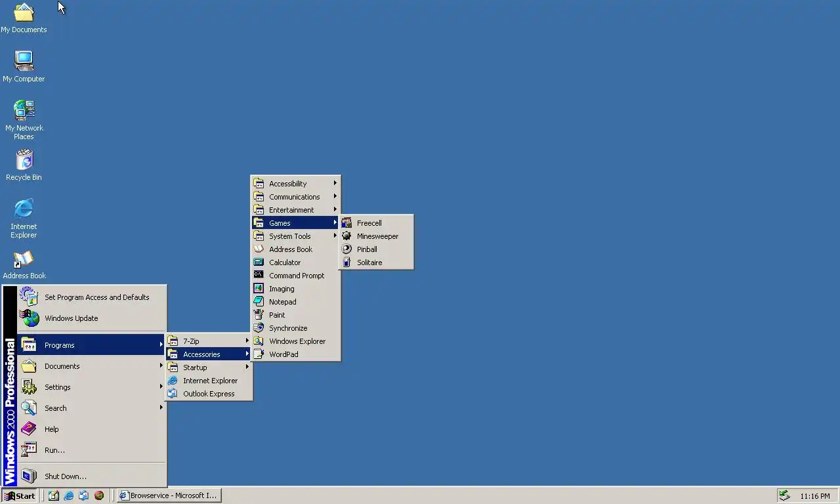Click the 'Paint' menu text
Image resolution: width=840 pixels, height=504 pixels.
(x=277, y=315)
